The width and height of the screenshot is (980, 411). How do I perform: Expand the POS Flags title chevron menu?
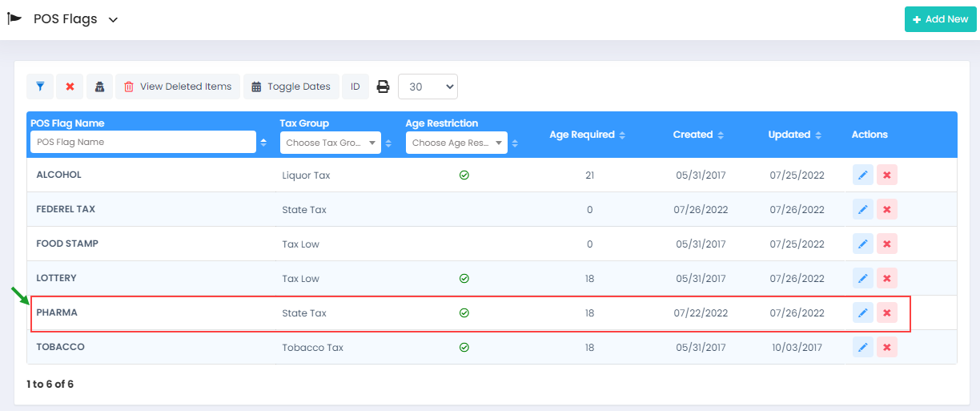coord(113,20)
